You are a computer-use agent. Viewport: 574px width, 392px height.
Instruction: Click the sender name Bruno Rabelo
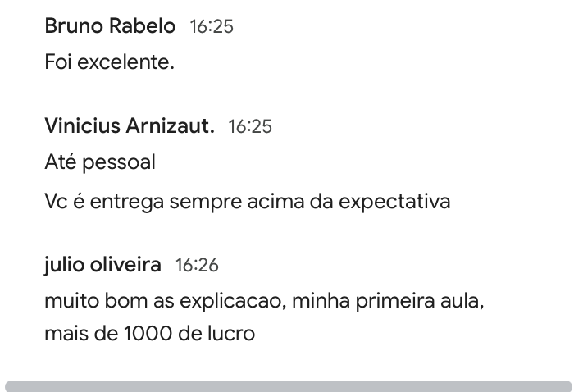point(110,26)
